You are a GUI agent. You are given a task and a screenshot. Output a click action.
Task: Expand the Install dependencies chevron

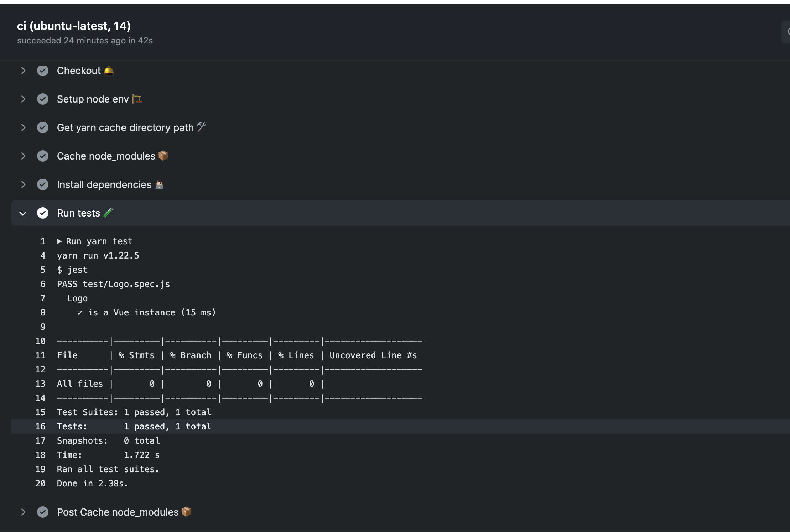click(x=23, y=184)
